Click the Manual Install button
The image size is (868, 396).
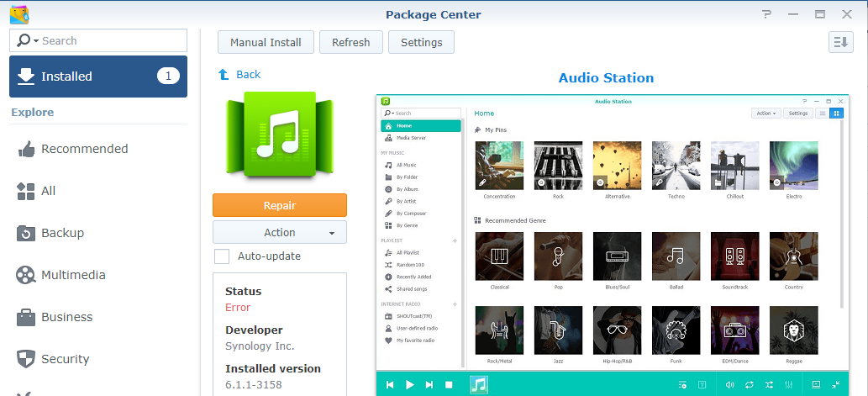tap(266, 42)
